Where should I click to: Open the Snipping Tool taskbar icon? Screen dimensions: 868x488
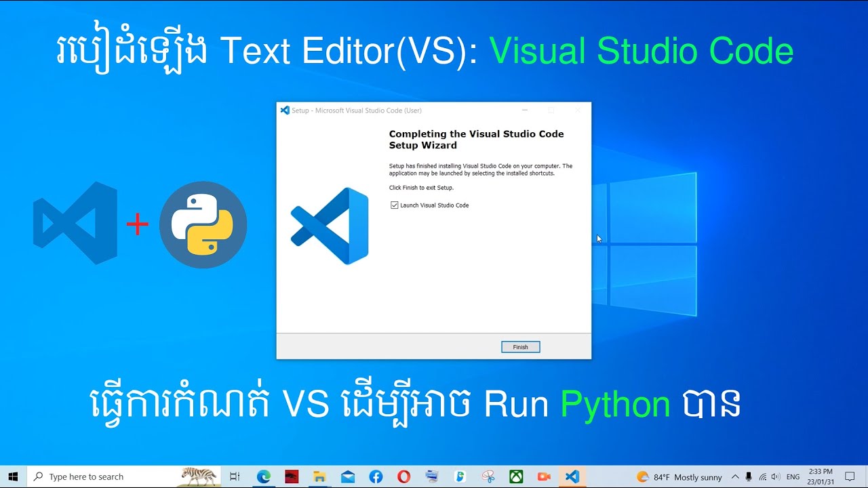[x=488, y=477]
